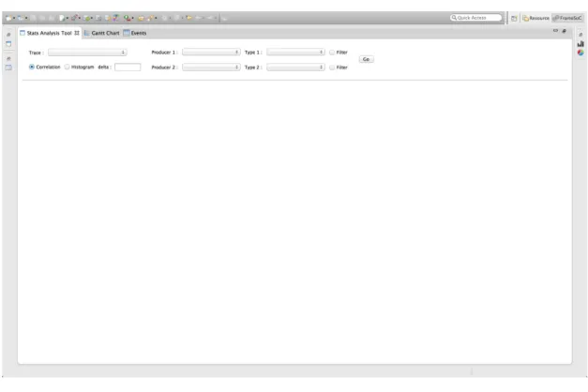The height and width of the screenshot is (392, 588).
Task: Open the Producer 1 dropdown
Action: [x=211, y=53]
